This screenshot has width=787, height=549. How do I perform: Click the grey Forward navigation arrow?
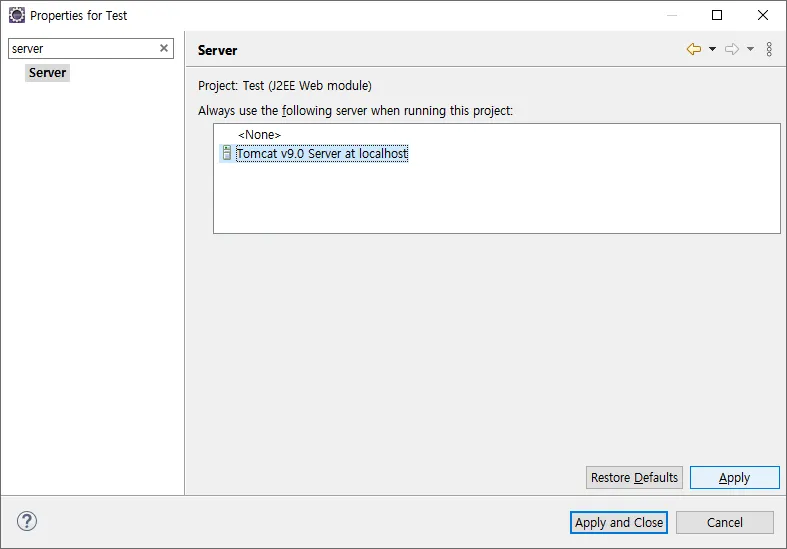[x=731, y=49]
